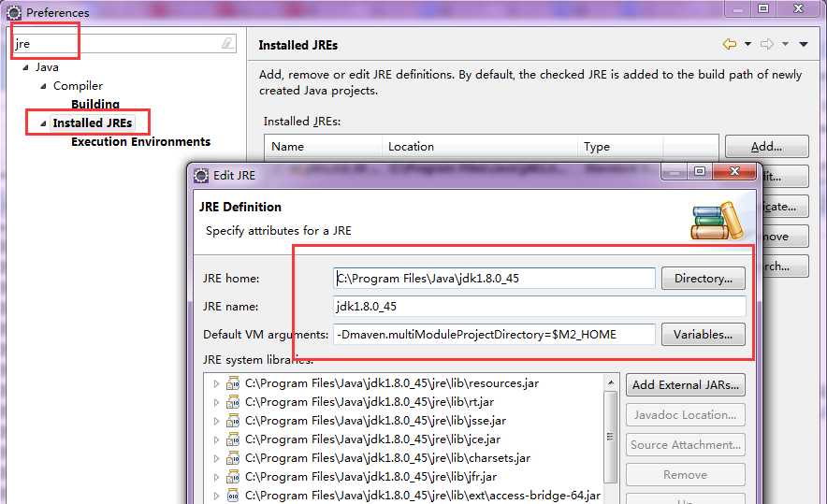Viewport: 827px width, 504px height.
Task: Select the jce.jar path row
Action: (x=372, y=439)
